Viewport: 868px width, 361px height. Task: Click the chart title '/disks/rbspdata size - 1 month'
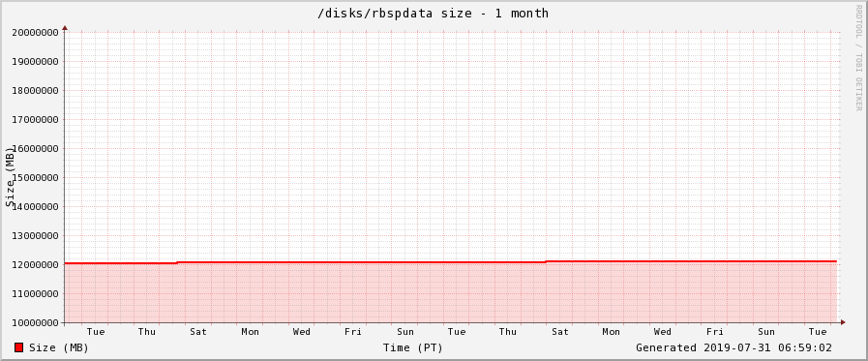click(x=433, y=14)
